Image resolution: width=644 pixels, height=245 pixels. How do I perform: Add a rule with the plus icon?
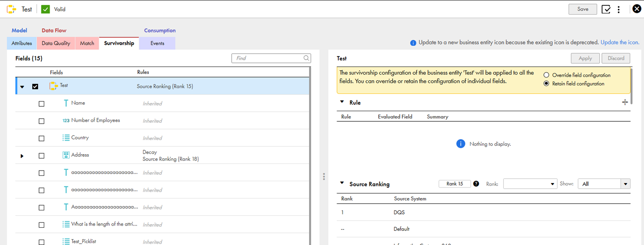click(625, 102)
